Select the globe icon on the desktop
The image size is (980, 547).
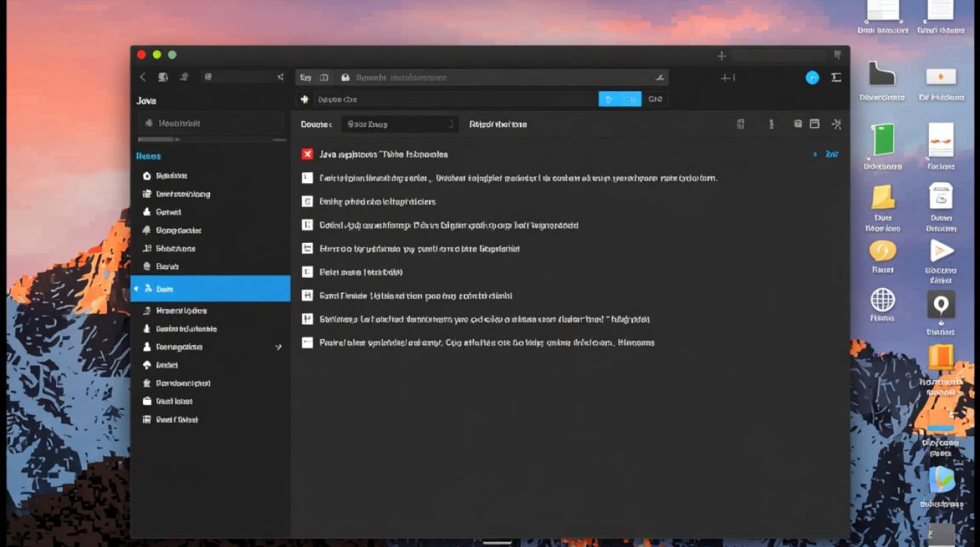882,300
